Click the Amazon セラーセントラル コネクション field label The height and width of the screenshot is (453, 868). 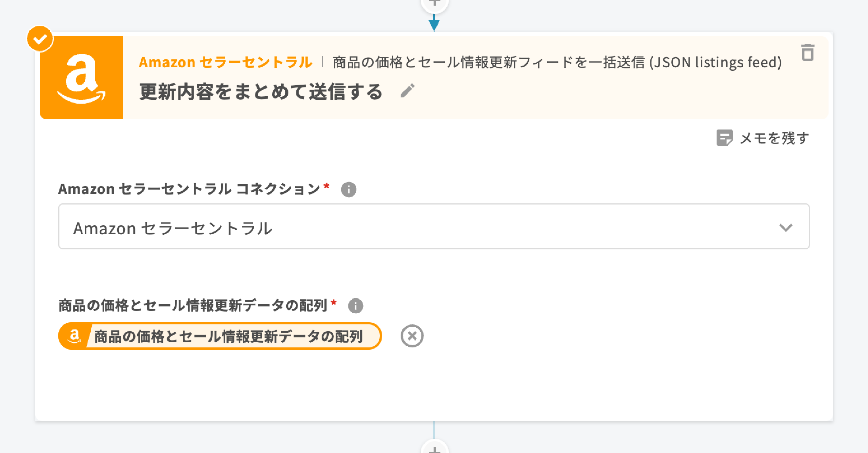pos(189,189)
